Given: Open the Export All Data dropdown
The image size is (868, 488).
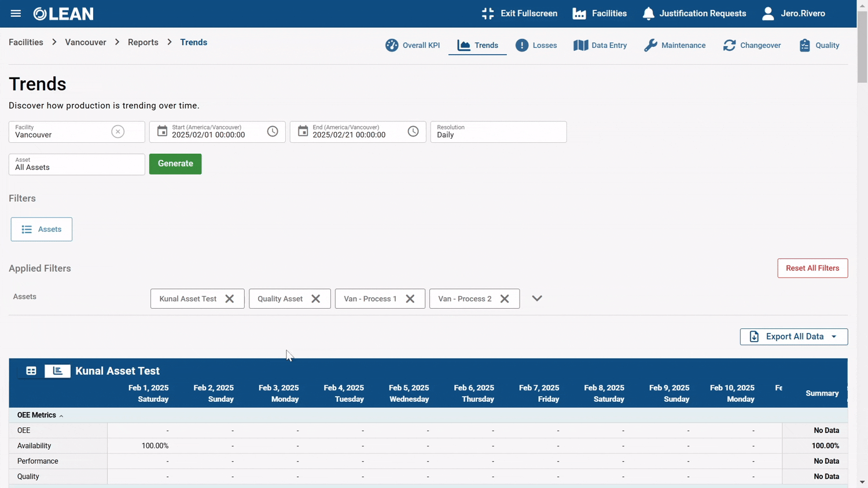Looking at the screenshot, I should (794, 337).
